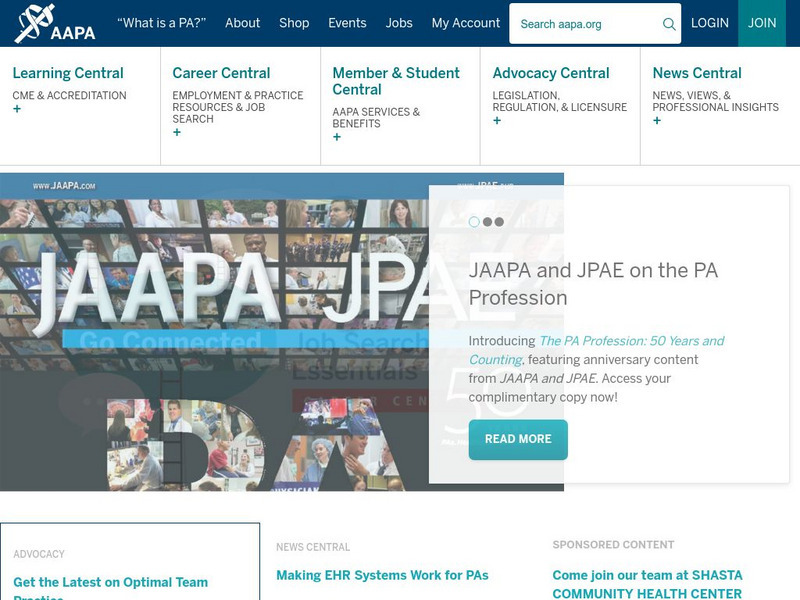Click the "JAAPA and JPAE on the PA Profession" title
This screenshot has height=600, width=800.
(x=593, y=284)
